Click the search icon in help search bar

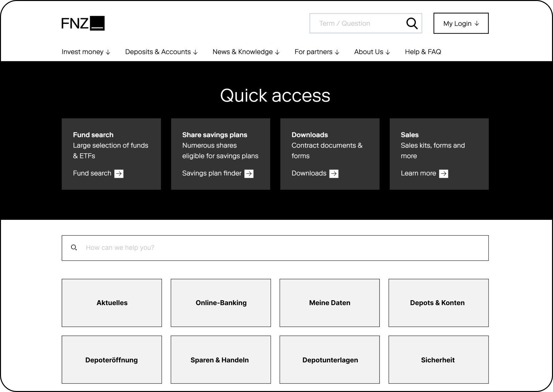74,248
